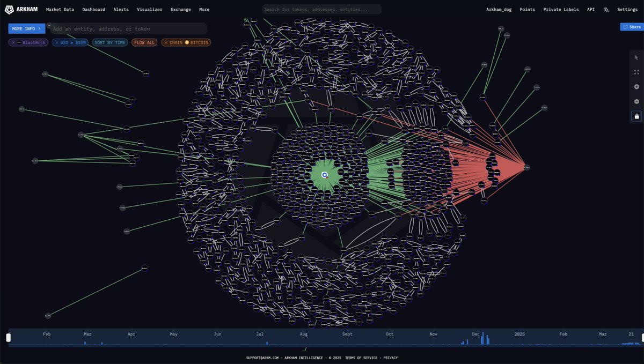This screenshot has height=364, width=644.
Task: Open the Dashboard page
Action: click(94, 10)
